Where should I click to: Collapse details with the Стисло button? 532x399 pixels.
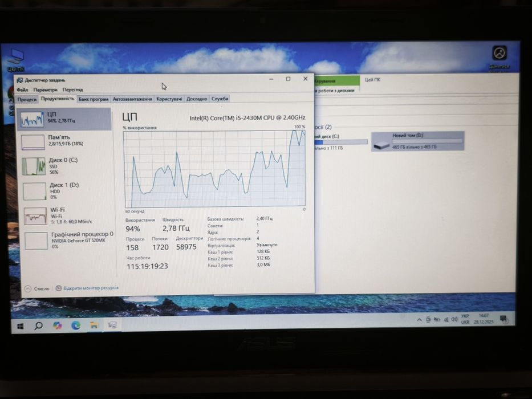pyautogui.click(x=37, y=288)
